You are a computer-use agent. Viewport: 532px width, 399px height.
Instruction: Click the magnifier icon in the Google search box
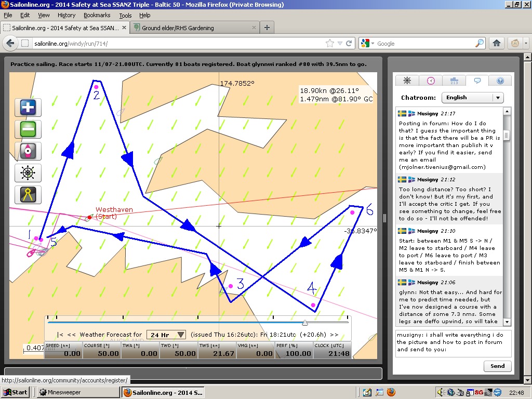point(480,44)
